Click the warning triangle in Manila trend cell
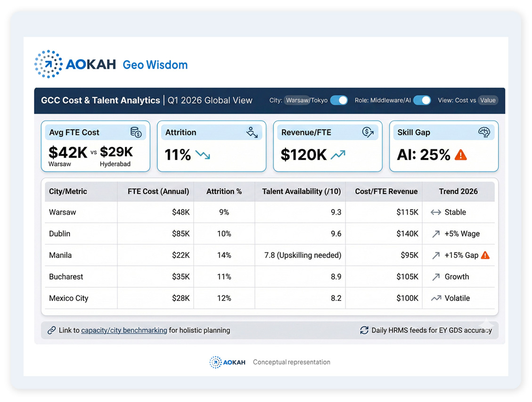The width and height of the screenshot is (532, 402). (x=485, y=255)
